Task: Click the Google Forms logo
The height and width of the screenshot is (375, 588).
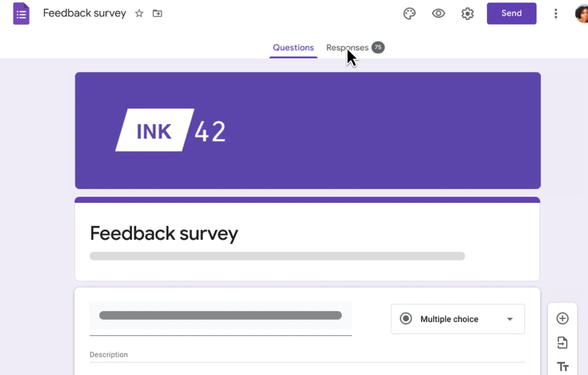Action: click(x=21, y=13)
